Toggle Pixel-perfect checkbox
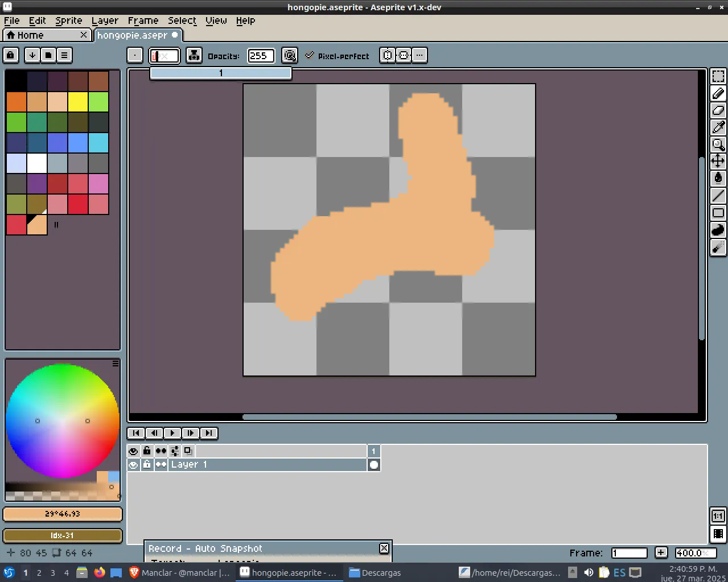Viewport: 728px width, 582px height. pos(337,56)
